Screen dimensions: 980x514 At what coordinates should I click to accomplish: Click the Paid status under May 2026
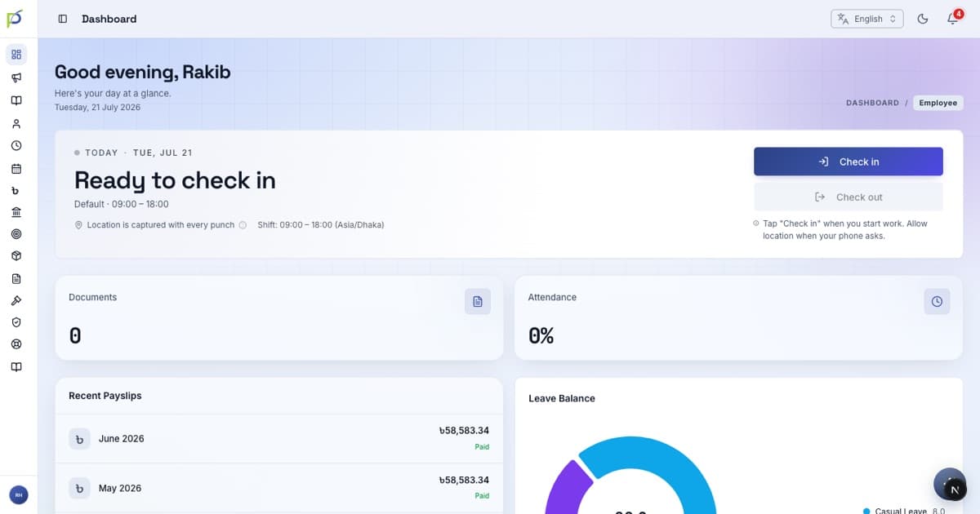point(482,496)
